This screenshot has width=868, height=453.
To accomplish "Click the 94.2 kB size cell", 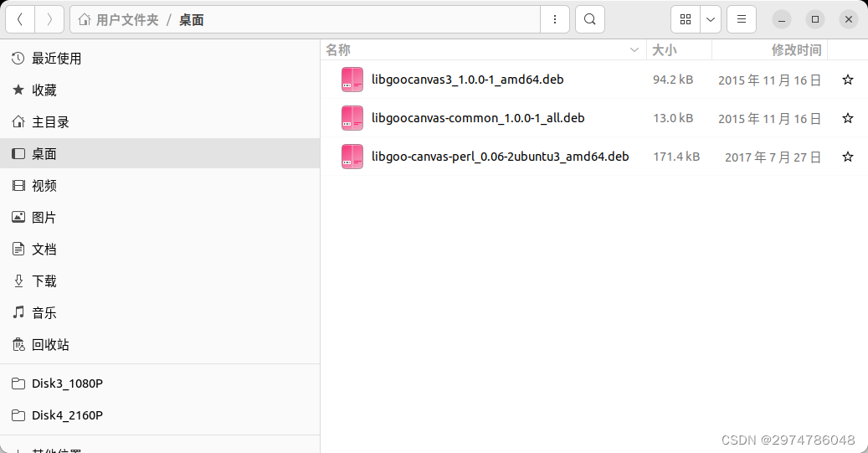I will 673,80.
